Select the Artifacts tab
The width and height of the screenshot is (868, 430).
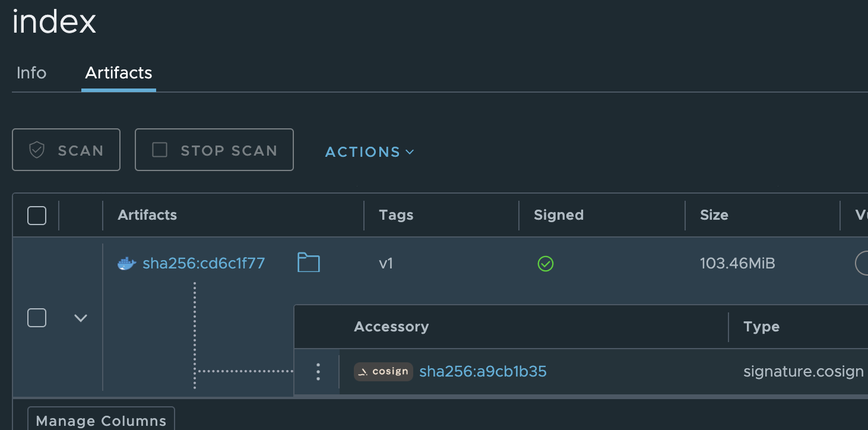[x=118, y=72]
